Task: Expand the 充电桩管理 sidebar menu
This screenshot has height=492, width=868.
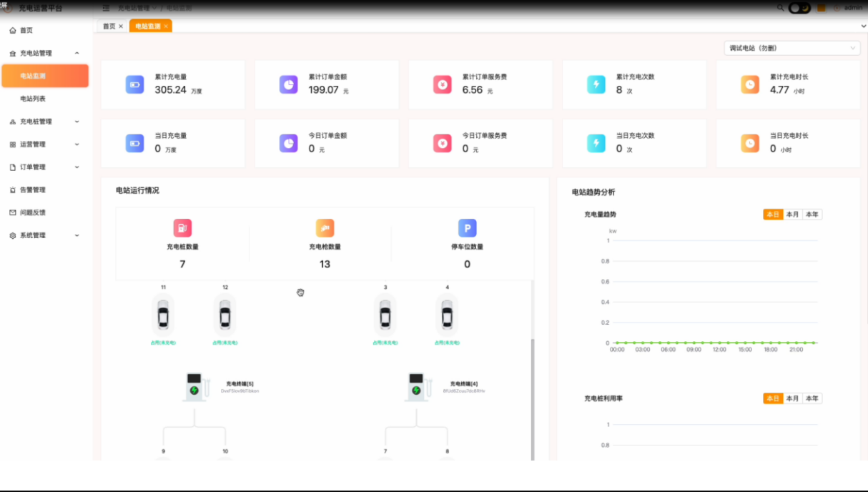Action: click(x=46, y=122)
